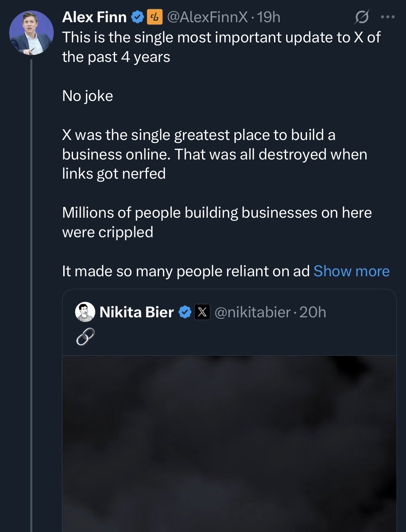Image resolution: width=406 pixels, height=532 pixels.
Task: Click Nikita Bier's avatar in quoted post
Action: coord(85,312)
